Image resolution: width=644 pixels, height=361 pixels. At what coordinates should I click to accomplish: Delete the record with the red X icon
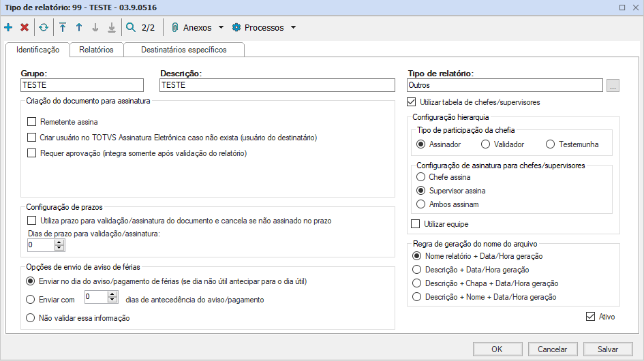(x=25, y=27)
